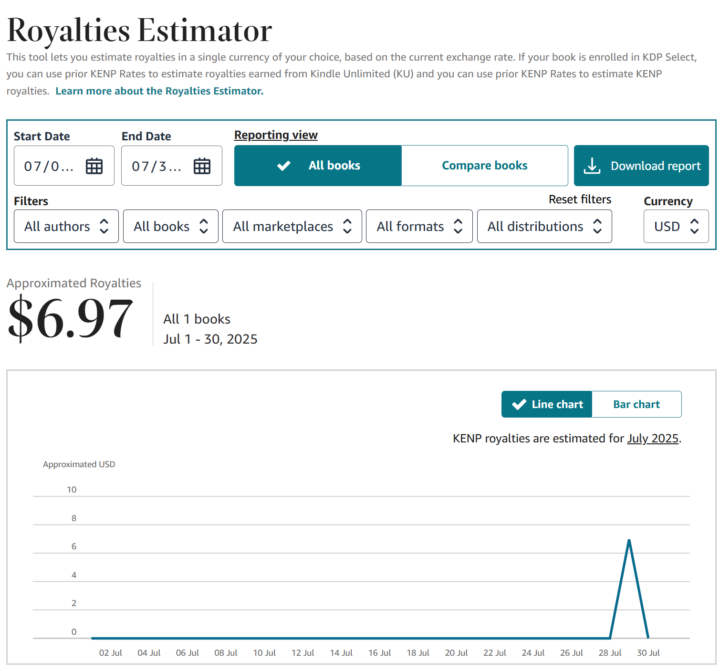Switch to Bar chart view
Screen dimensions: 720x671
coord(636,404)
